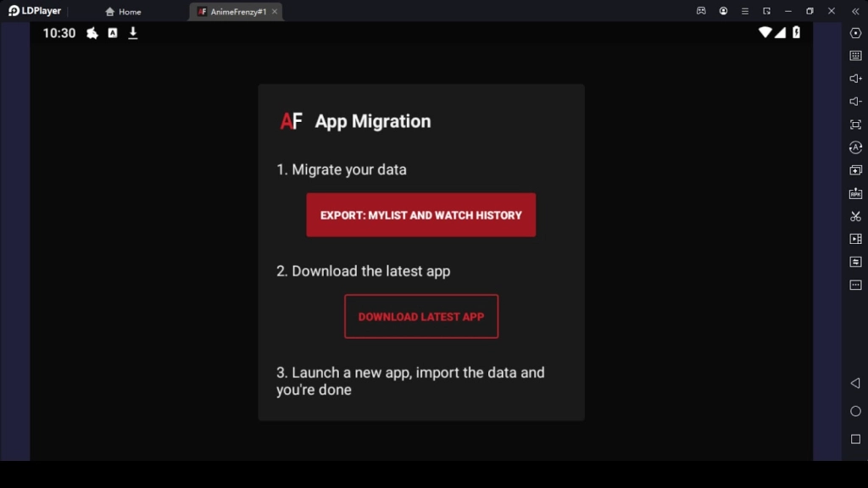The height and width of the screenshot is (488, 868).
Task: Click the cellular signal status icon
Action: point(780,33)
